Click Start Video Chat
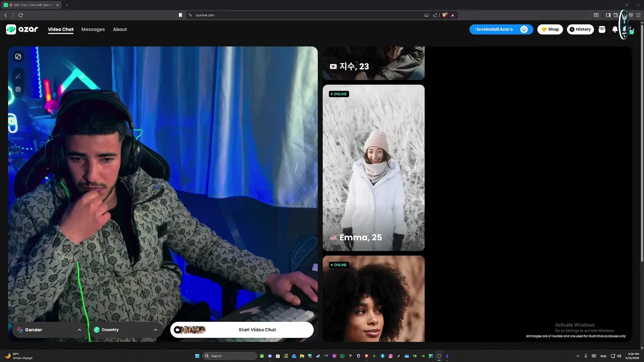The width and height of the screenshot is (644, 362). (x=242, y=330)
